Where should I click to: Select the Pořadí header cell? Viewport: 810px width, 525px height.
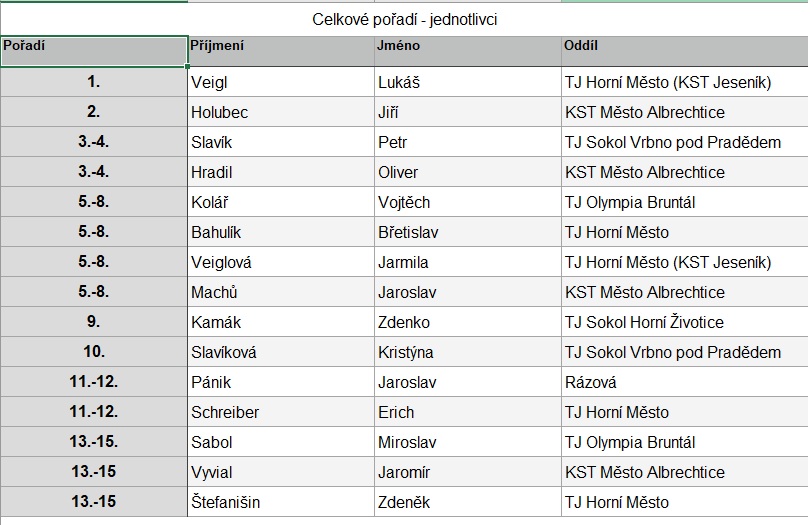click(94, 51)
